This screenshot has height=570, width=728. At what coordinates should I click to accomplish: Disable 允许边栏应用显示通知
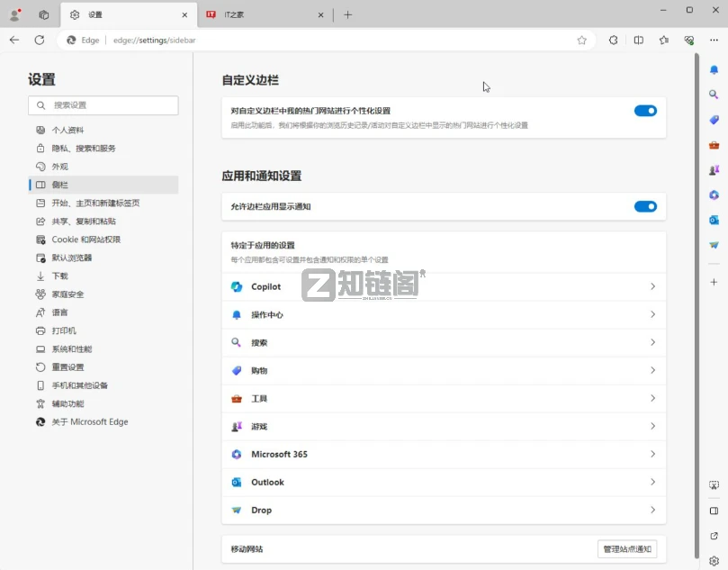pos(644,206)
